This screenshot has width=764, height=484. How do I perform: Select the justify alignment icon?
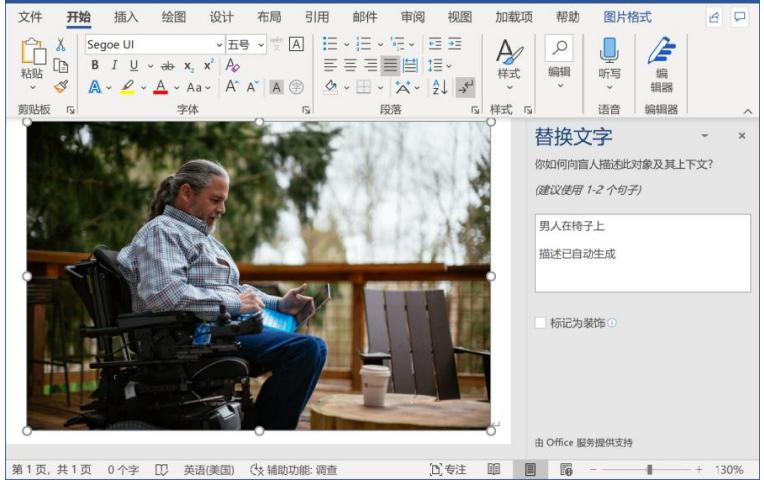pyautogui.click(x=390, y=65)
